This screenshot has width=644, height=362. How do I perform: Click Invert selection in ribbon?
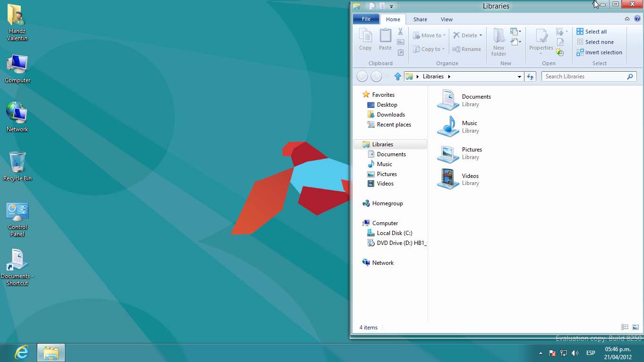599,52
